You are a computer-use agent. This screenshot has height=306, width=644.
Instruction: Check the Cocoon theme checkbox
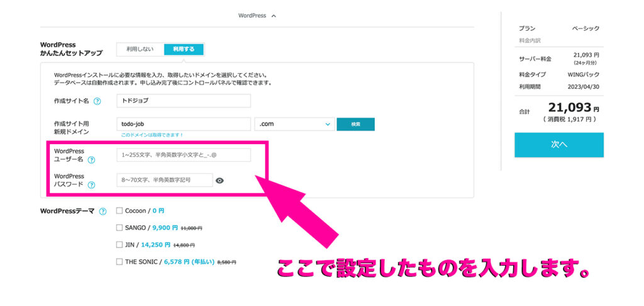click(119, 210)
